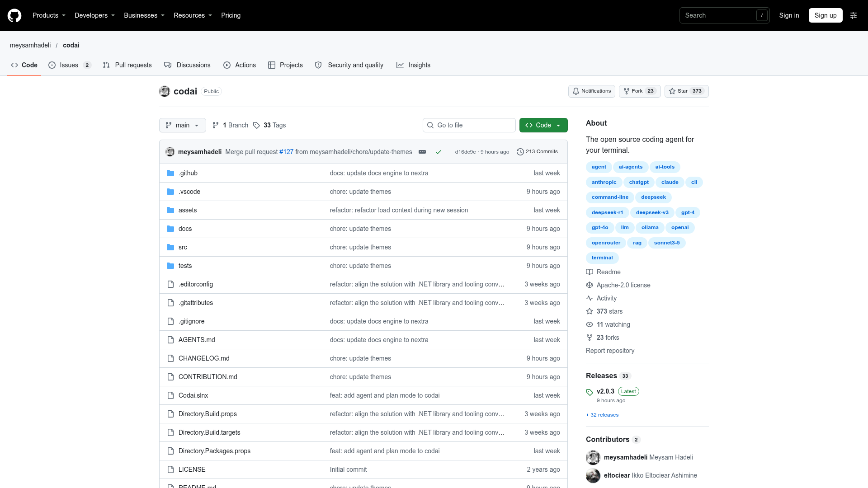The height and width of the screenshot is (488, 868).
Task: Expand the Developers menu
Action: (94, 15)
